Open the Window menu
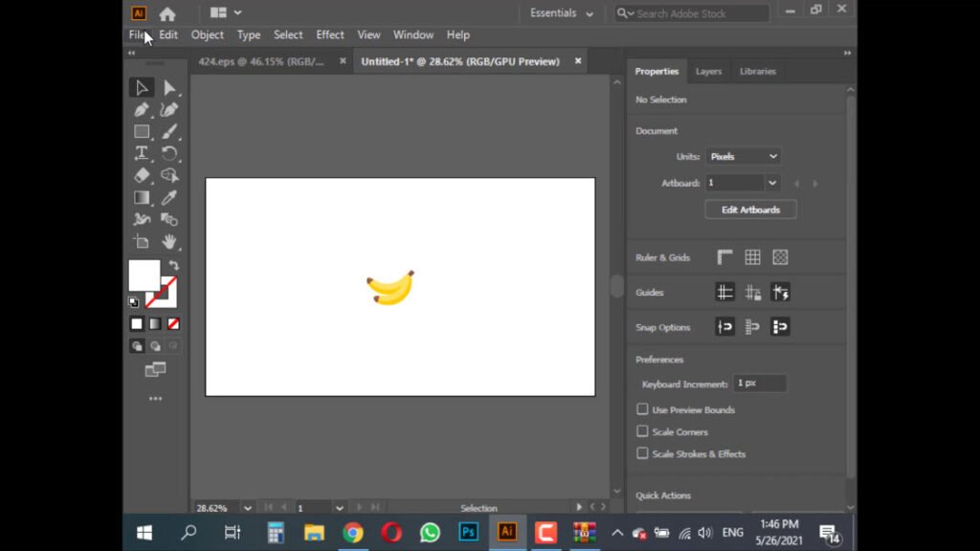 click(x=413, y=35)
